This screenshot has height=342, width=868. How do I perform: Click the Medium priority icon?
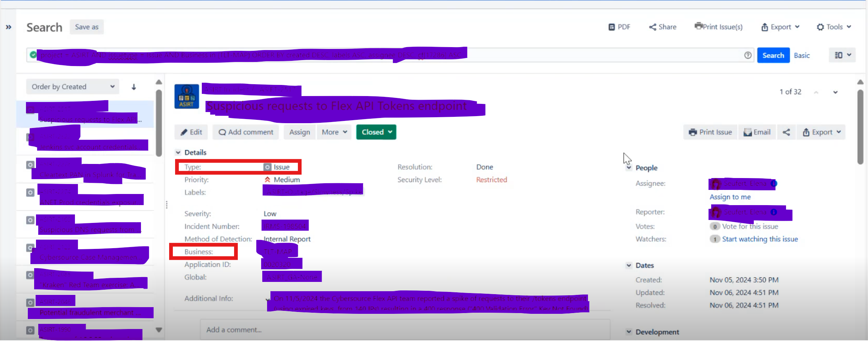tap(267, 180)
